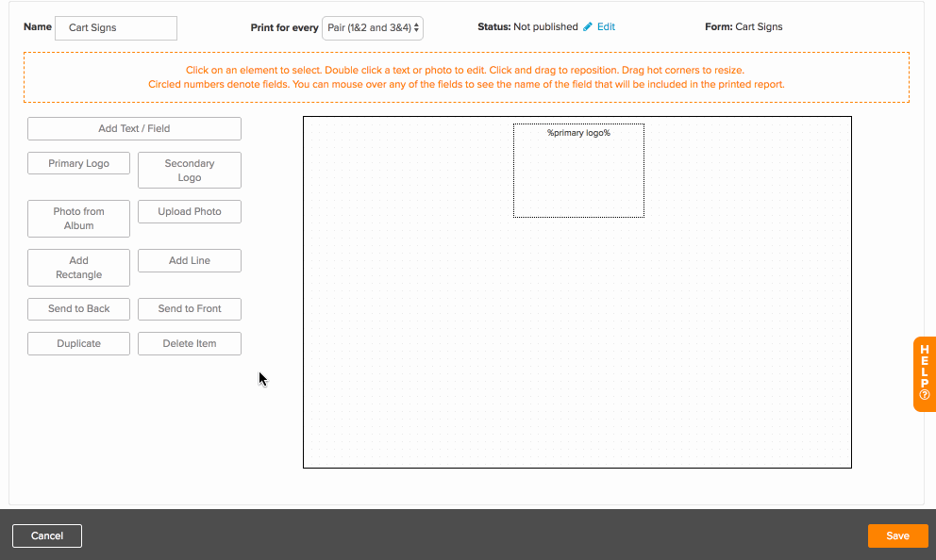Open the orange HELP side tab
Image resolution: width=936 pixels, height=560 pixels.
point(924,374)
